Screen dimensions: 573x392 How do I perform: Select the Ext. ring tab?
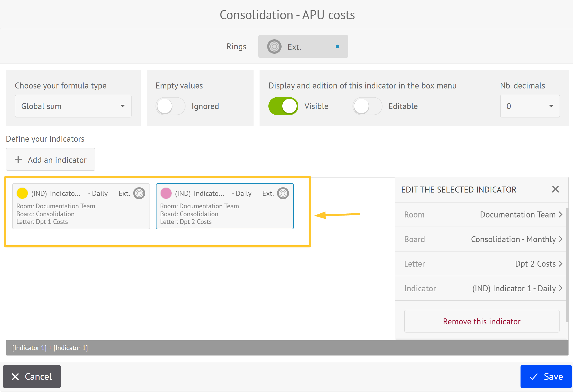coord(303,46)
